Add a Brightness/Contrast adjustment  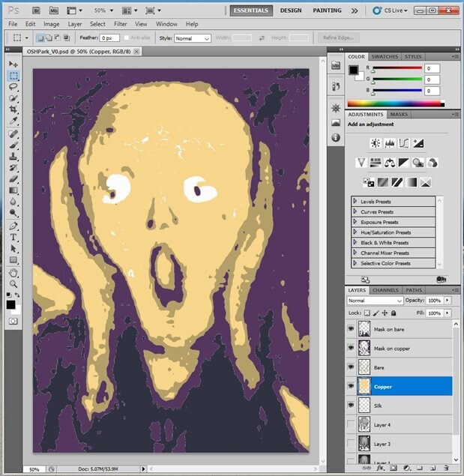375,143
